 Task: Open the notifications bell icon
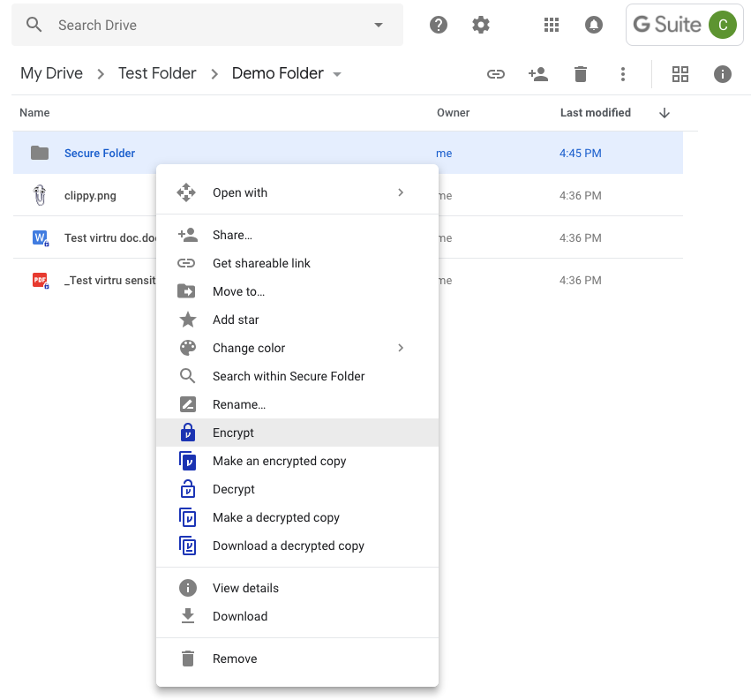pyautogui.click(x=593, y=25)
